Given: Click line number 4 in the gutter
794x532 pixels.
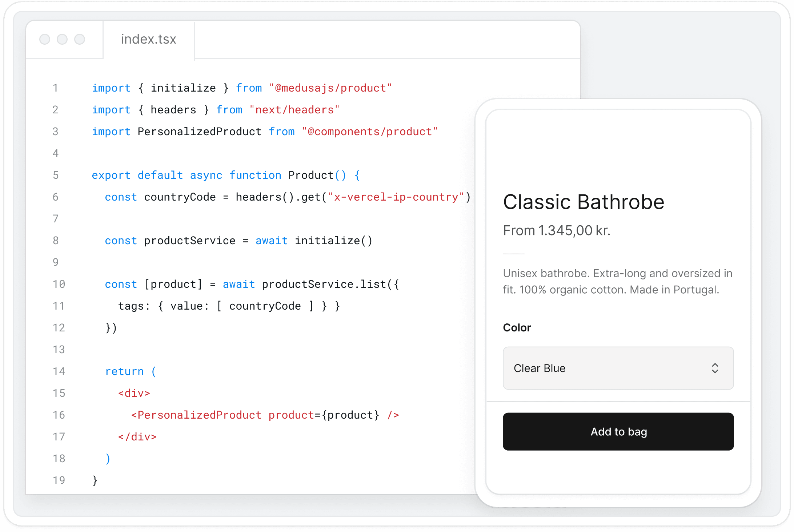Looking at the screenshot, I should tap(56, 153).
